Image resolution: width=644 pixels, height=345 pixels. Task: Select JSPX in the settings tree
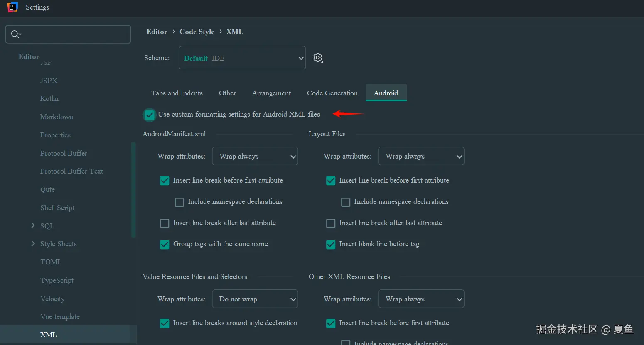click(49, 81)
